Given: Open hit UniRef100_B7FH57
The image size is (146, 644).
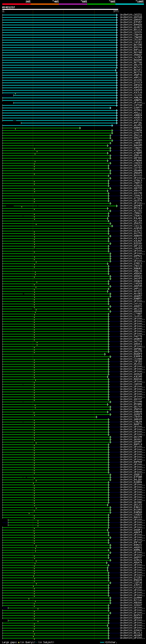Looking at the screenshot, I should pos(131,22).
